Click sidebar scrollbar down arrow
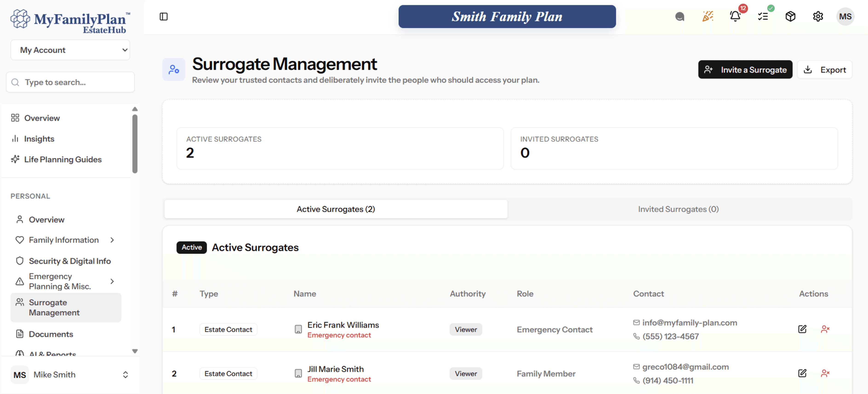 (135, 351)
